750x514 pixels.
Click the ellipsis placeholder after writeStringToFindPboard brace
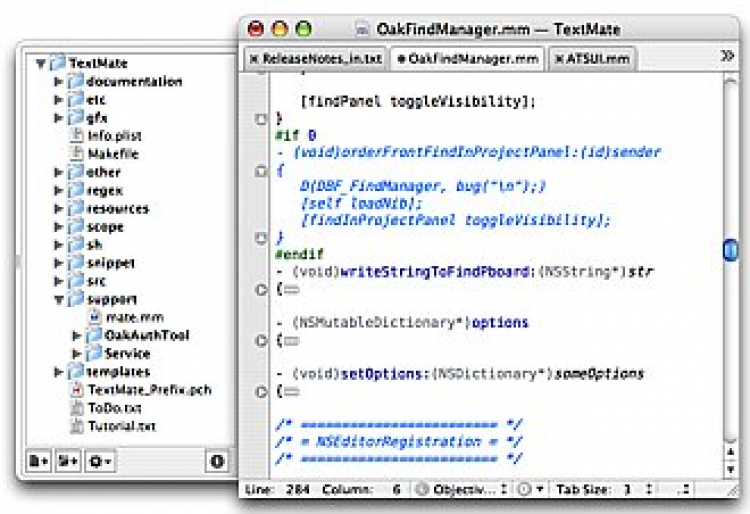coord(291,290)
